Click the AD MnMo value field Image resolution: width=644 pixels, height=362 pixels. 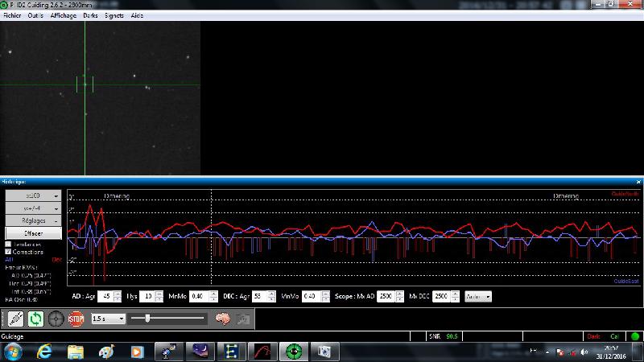(199, 296)
